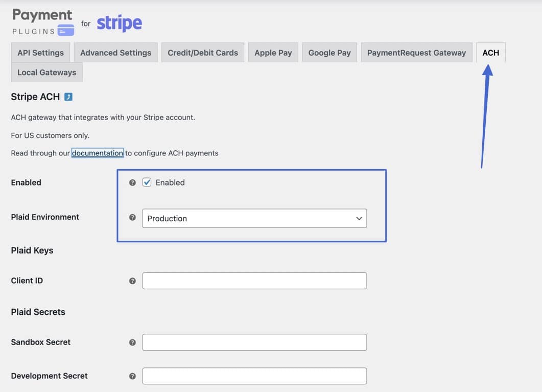Select the Apple Pay tab
Viewport: 542px width, 392px height.
(x=273, y=53)
